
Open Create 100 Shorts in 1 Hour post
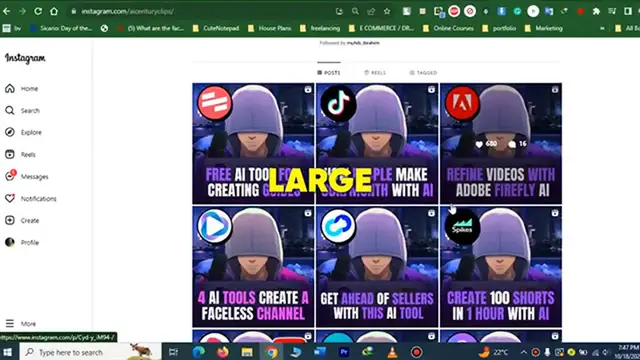[x=501, y=267]
